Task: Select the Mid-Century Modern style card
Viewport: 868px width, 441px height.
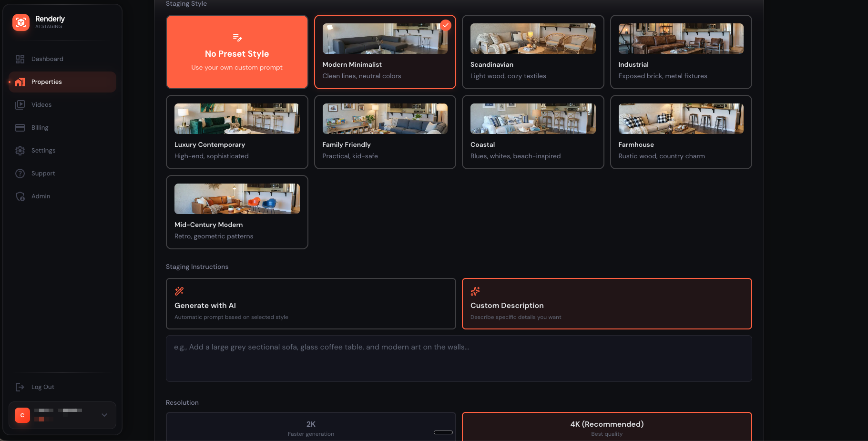Action: (x=237, y=212)
